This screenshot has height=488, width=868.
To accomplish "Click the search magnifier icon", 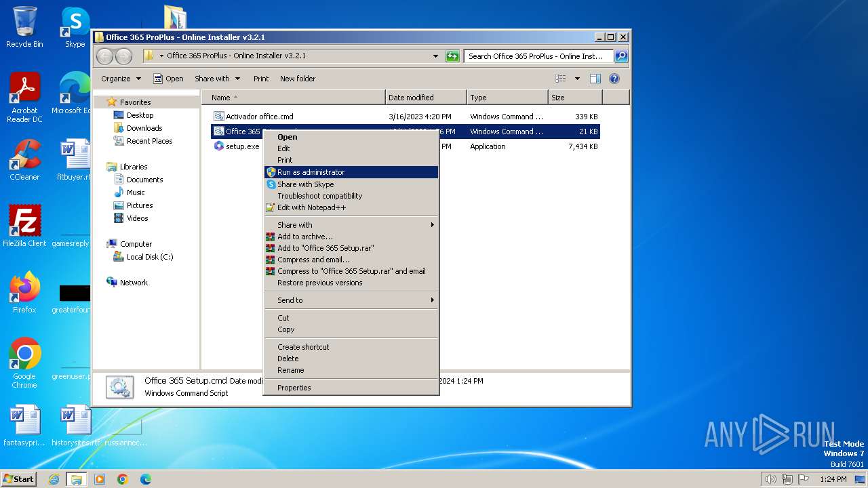I will (620, 56).
